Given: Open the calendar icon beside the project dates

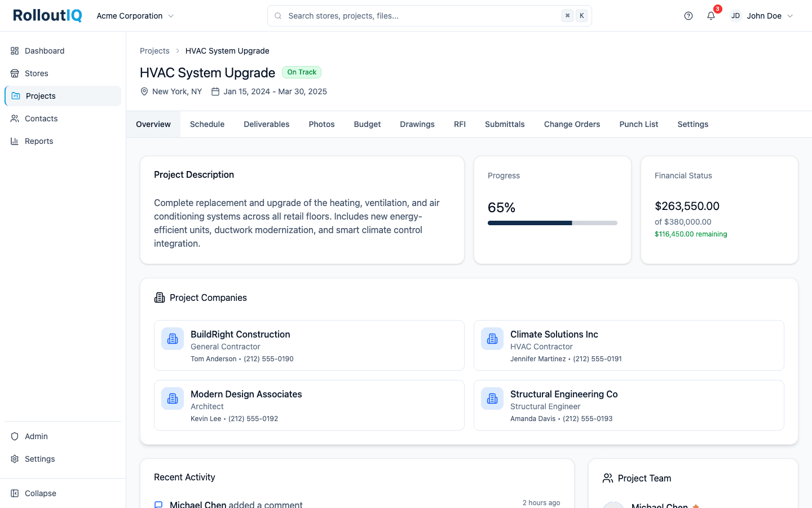Looking at the screenshot, I should [215, 91].
